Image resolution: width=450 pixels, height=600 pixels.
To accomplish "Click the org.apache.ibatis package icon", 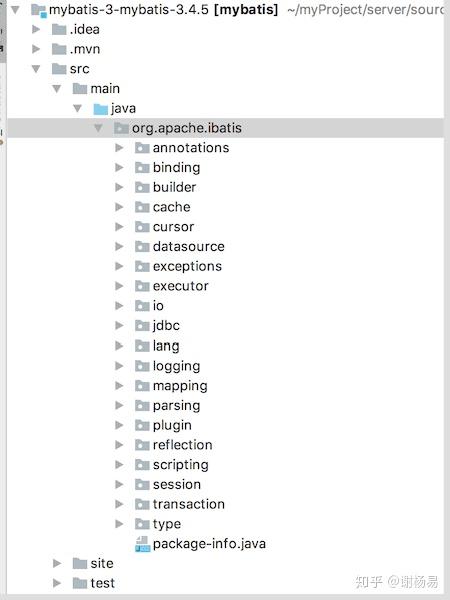I will point(121,128).
